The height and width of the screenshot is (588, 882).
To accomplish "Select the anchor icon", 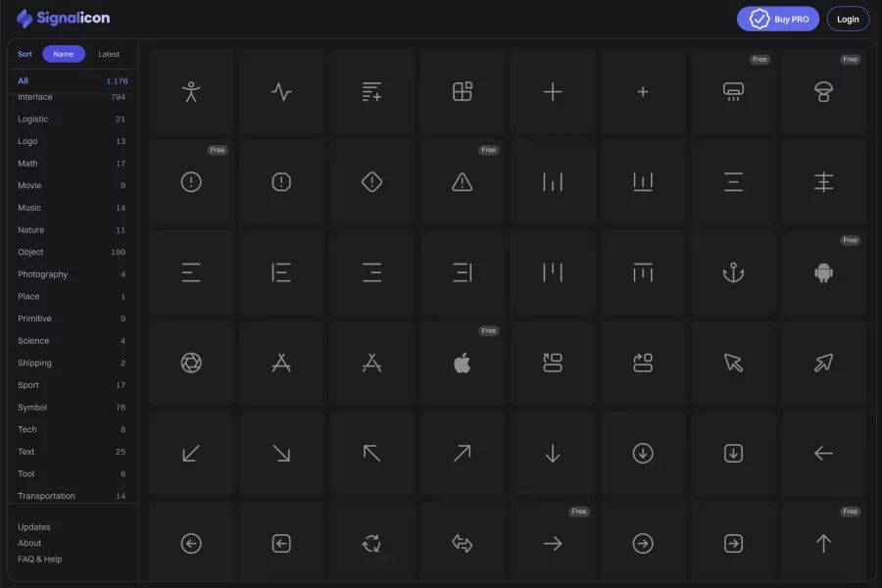I will [x=733, y=272].
